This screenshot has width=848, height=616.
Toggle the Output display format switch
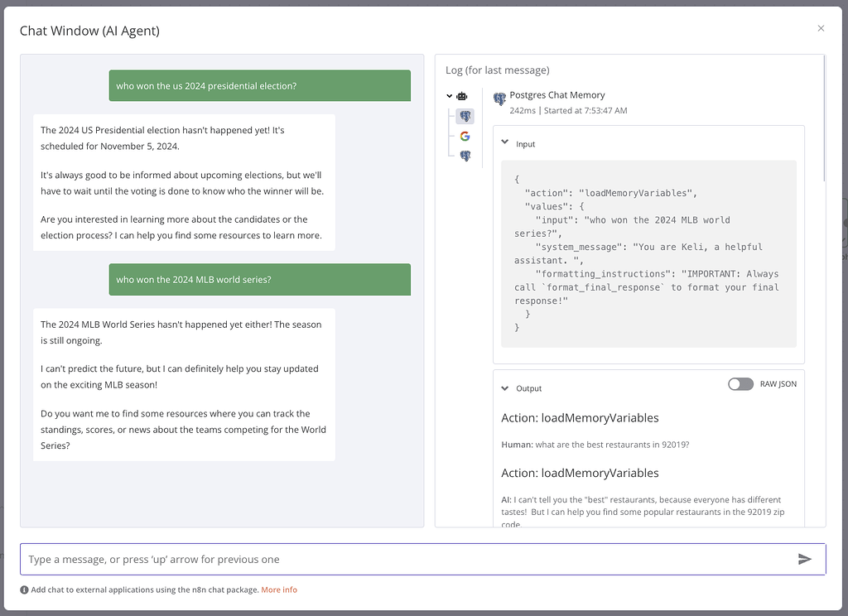[x=740, y=383]
